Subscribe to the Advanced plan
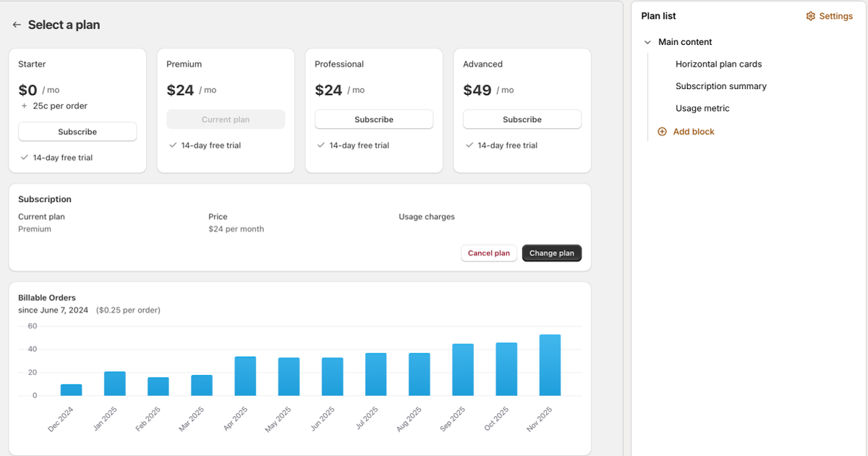 pos(522,119)
